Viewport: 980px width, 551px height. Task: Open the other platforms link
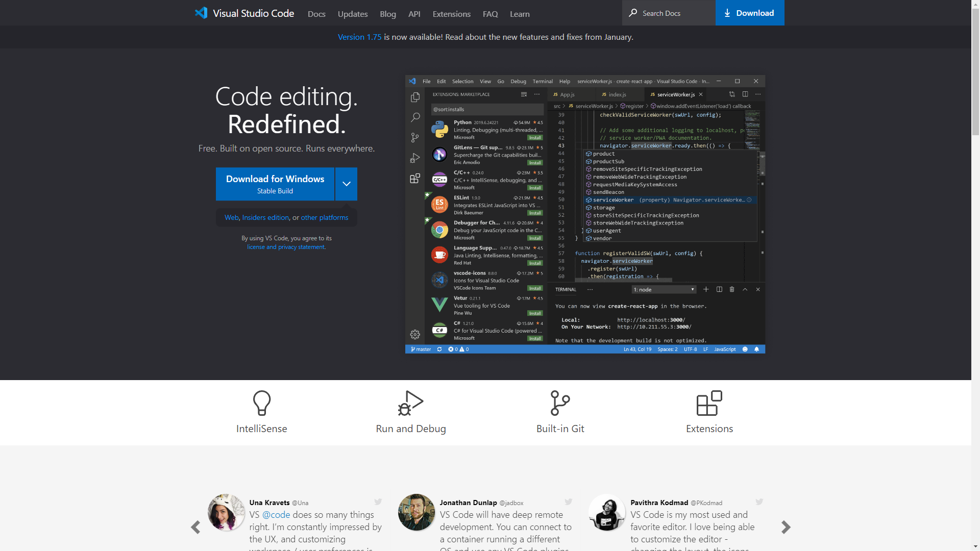(x=325, y=217)
